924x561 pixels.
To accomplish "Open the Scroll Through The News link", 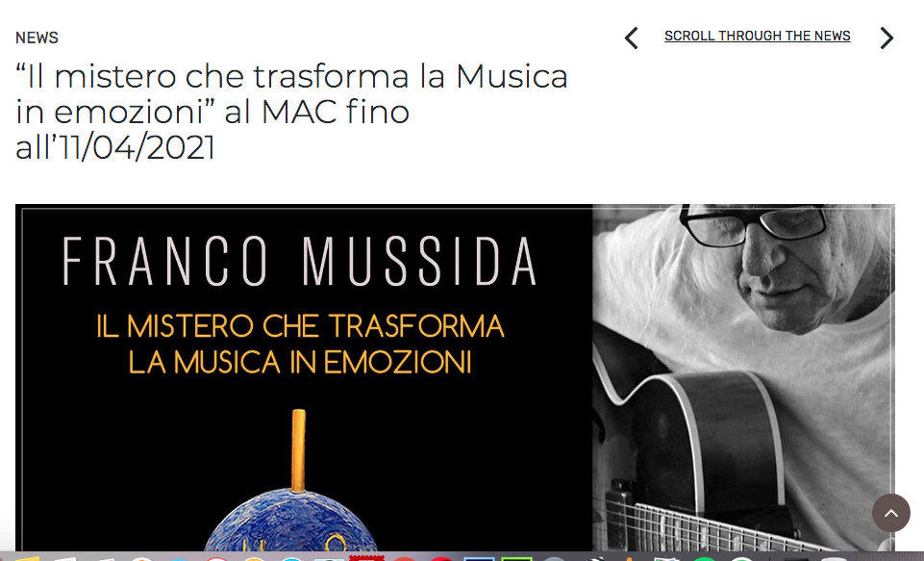I will click(758, 36).
